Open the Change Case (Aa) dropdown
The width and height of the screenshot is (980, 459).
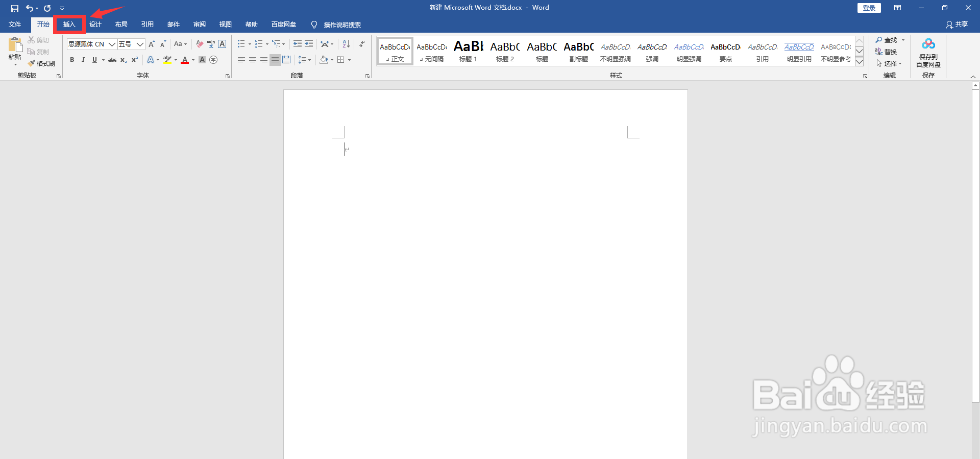(x=180, y=44)
